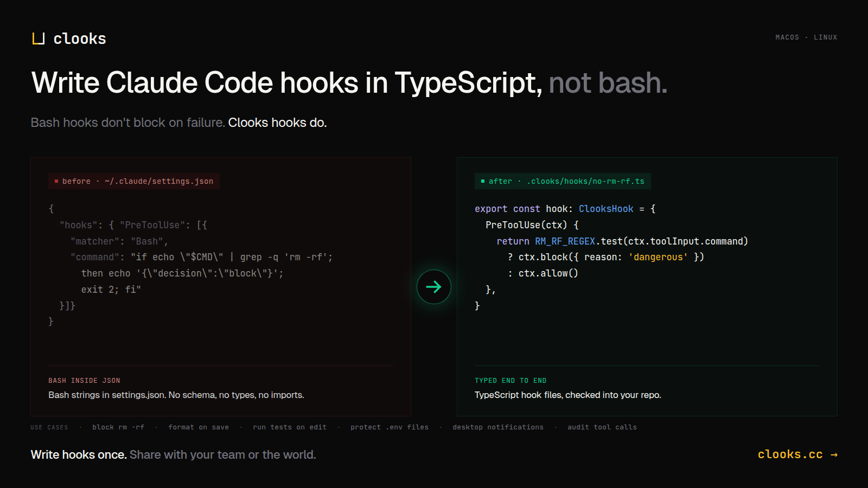
Task: Click 'Write hooks once.' footer text
Action: tap(79, 454)
